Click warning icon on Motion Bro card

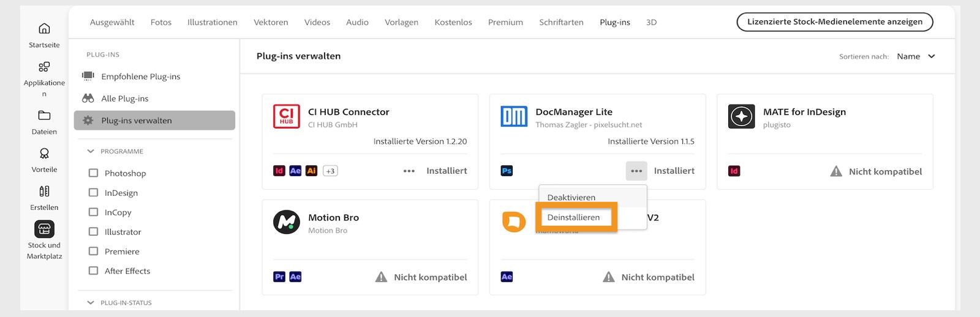tap(381, 277)
